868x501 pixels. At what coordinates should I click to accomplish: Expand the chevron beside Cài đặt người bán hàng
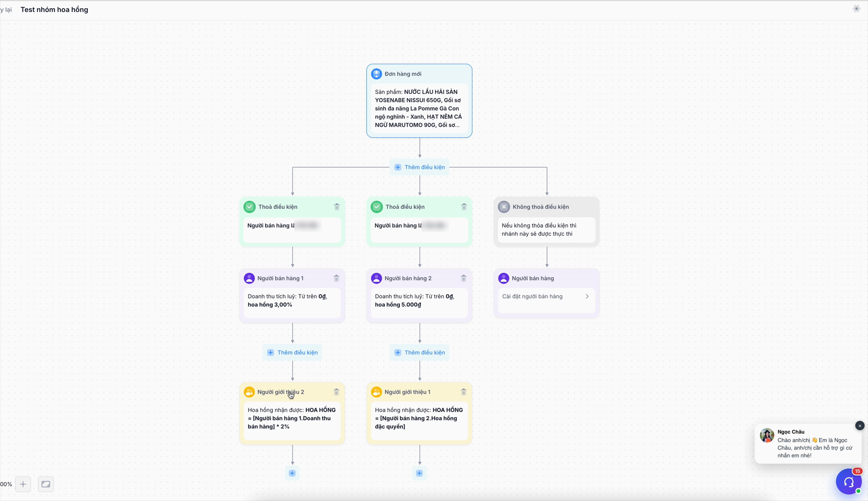[x=587, y=297]
